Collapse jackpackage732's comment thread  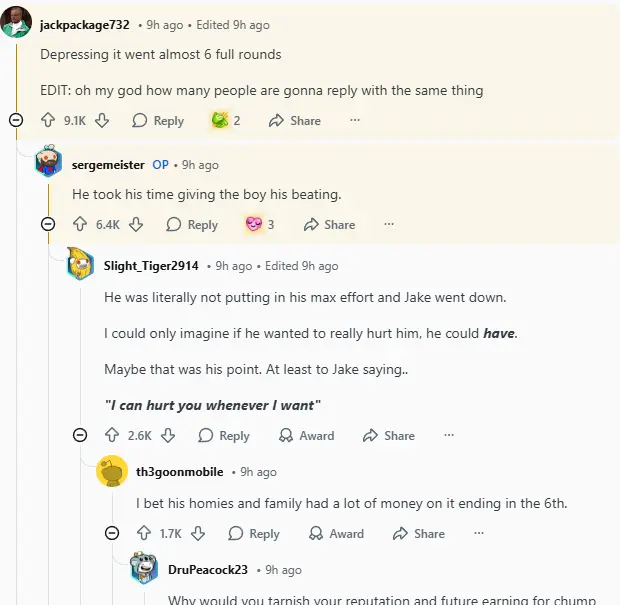16,120
